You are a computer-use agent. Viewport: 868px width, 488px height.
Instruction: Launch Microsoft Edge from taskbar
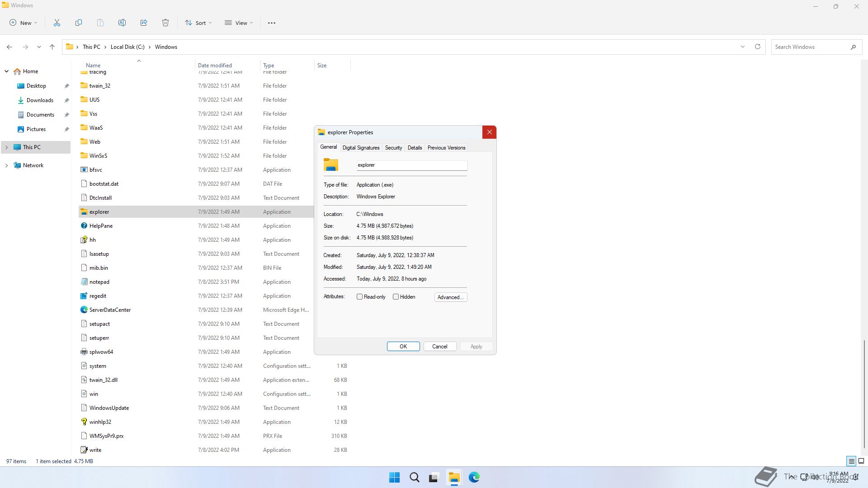click(474, 477)
